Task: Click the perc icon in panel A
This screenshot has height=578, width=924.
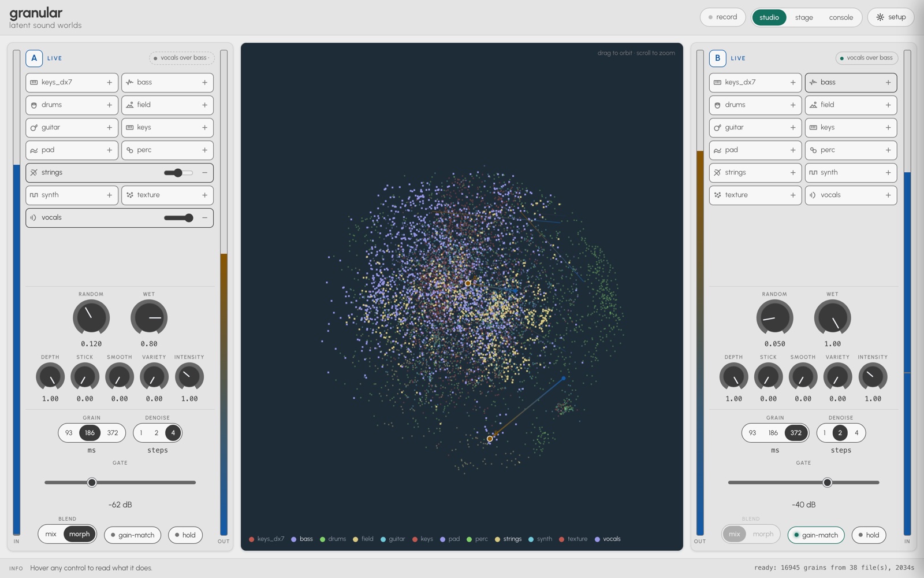Action: (x=130, y=150)
